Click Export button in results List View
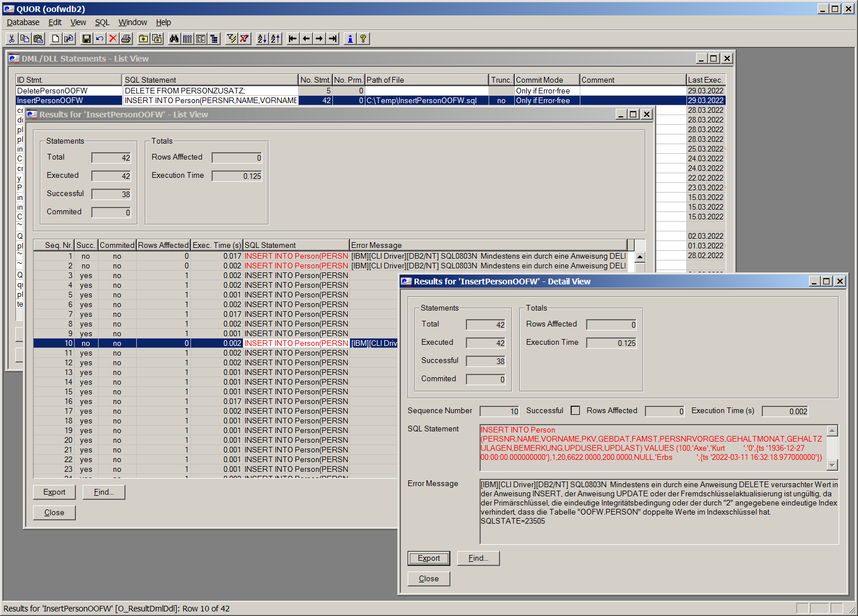858x616 pixels. 54,492
